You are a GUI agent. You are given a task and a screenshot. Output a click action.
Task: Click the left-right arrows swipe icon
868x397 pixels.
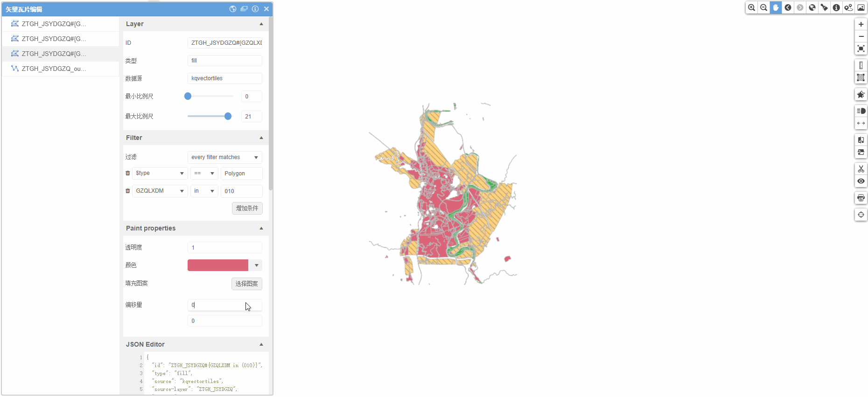861,123
